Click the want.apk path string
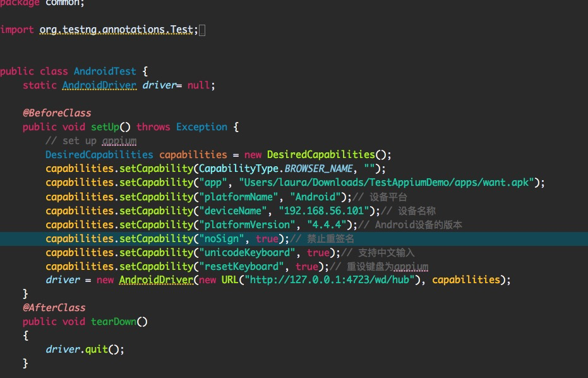588x378 pixels. [x=387, y=183]
